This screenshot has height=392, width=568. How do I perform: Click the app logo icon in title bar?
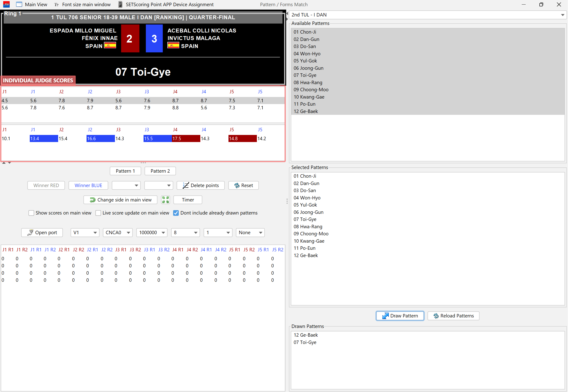pyautogui.click(x=6, y=4)
